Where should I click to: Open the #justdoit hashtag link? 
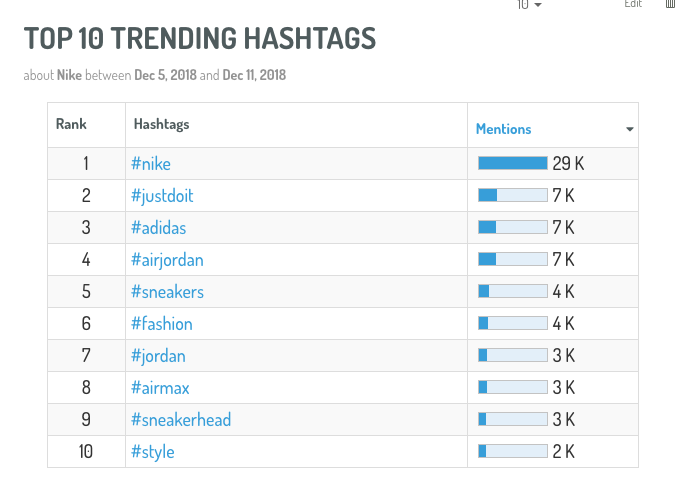point(162,196)
